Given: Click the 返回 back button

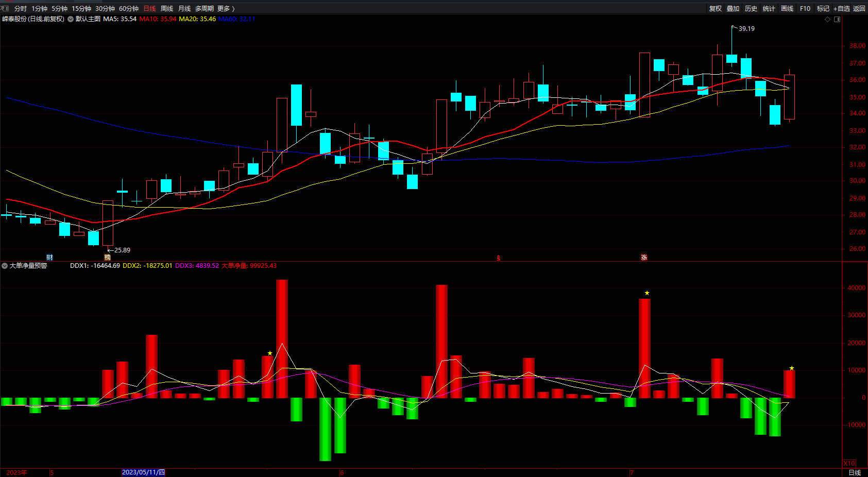Looking at the screenshot, I should (859, 9).
